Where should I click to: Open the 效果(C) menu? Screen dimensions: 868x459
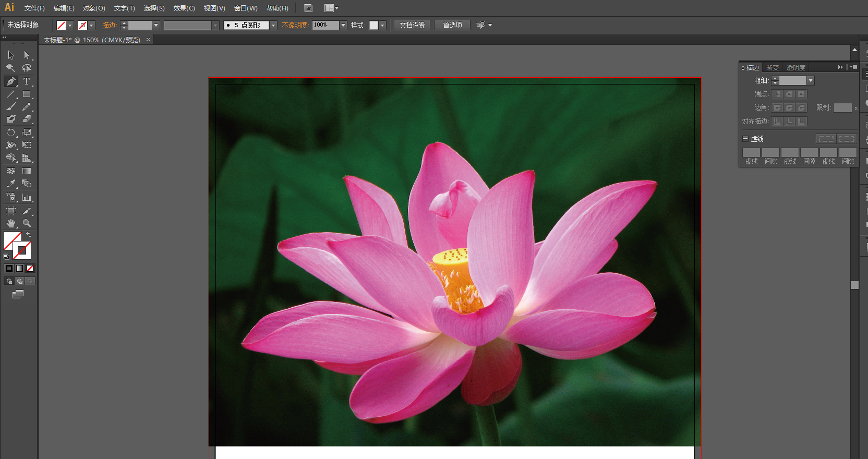[x=184, y=8]
